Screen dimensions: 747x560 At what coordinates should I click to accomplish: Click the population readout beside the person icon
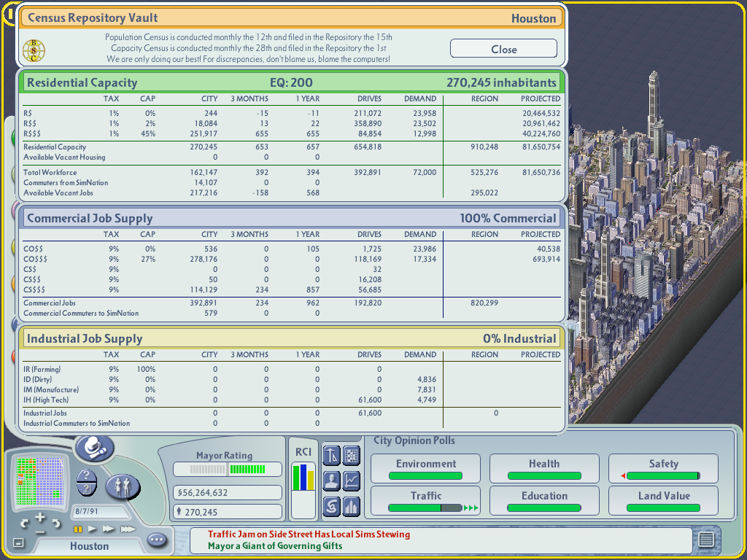click(x=228, y=512)
